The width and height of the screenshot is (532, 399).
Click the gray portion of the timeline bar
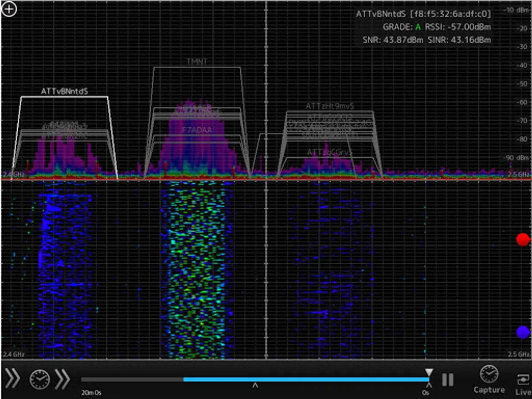(132, 379)
